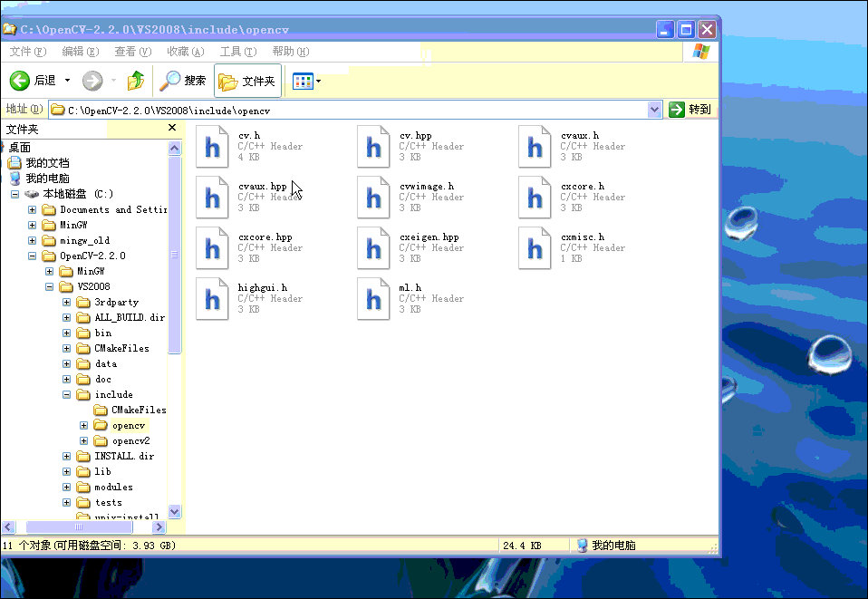
Task: Open the 文件 (F) menu
Action: coord(28,52)
